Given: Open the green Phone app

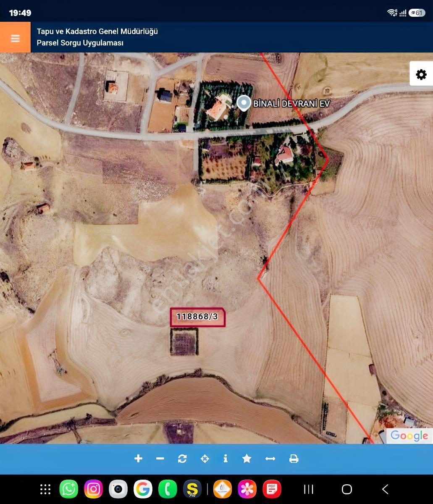Looking at the screenshot, I should coord(168,489).
